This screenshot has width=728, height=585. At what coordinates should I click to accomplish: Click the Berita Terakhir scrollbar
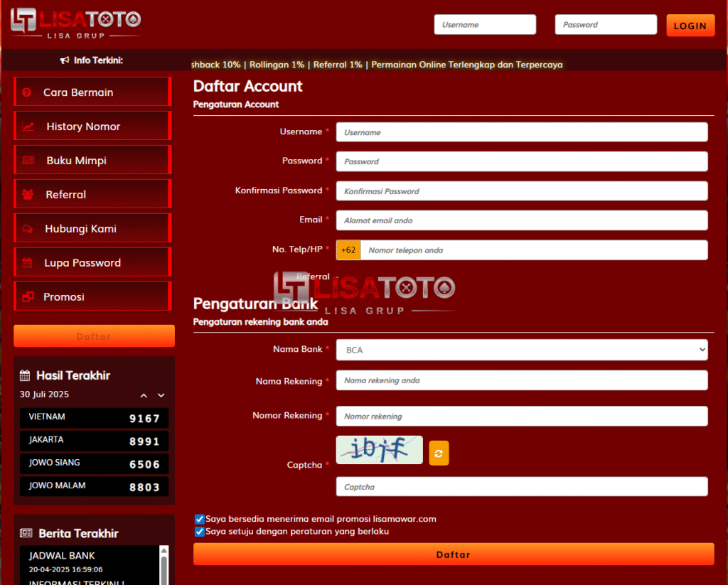tap(164, 565)
